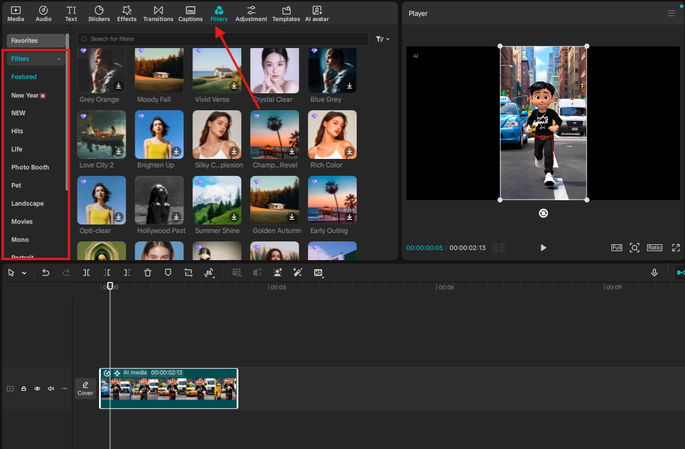Choose the Early Outing filter thumbnail
The image size is (685, 449).
tap(332, 200)
